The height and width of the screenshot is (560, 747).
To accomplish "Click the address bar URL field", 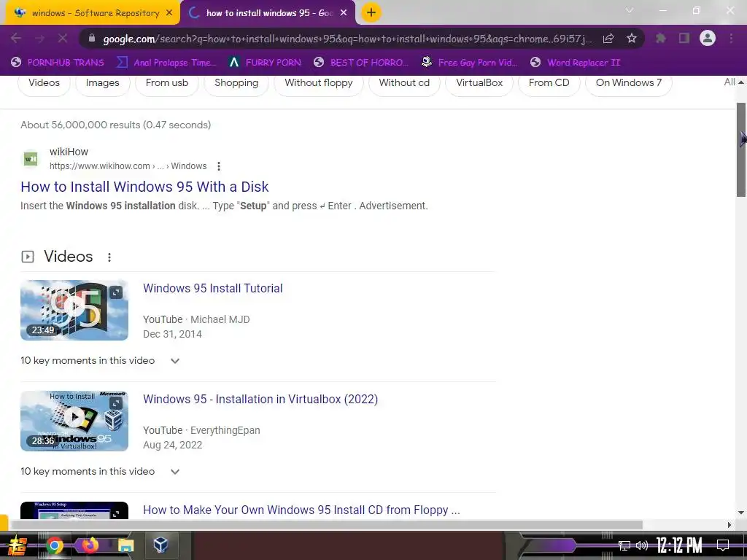I will 347,39.
